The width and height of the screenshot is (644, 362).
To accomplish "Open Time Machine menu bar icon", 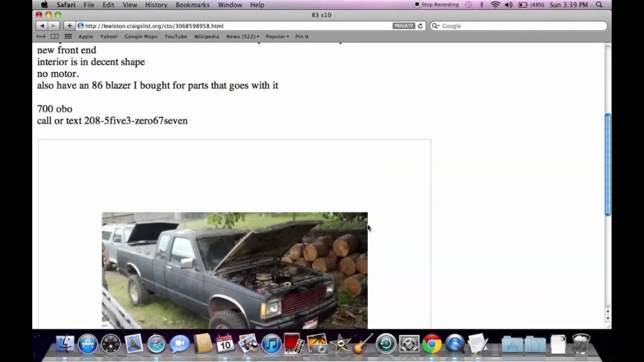I will click(469, 5).
